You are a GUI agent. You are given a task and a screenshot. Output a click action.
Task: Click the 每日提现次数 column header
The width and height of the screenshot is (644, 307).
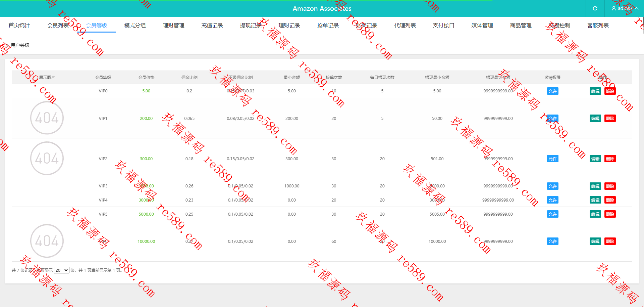coord(382,77)
